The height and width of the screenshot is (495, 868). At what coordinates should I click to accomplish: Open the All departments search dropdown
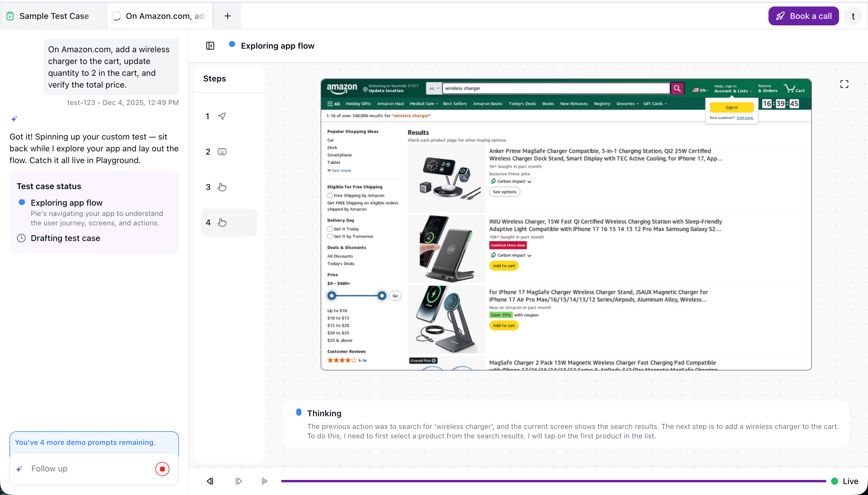[x=433, y=88]
